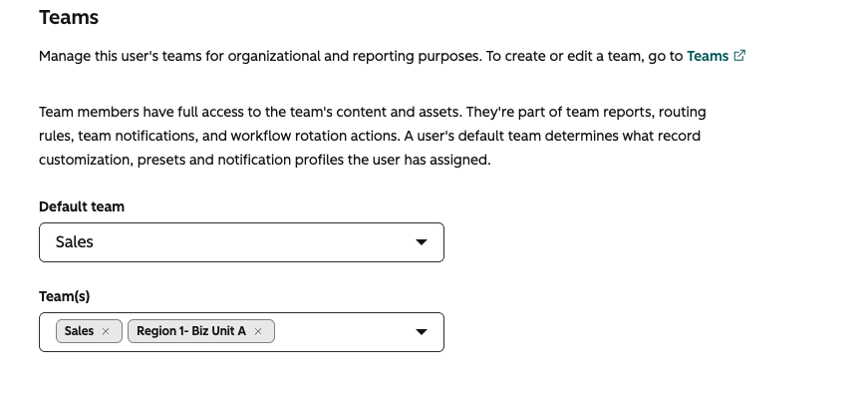Viewport: 868px width, 399px height.
Task: Click the Team(s) field label
Action: 64,296
